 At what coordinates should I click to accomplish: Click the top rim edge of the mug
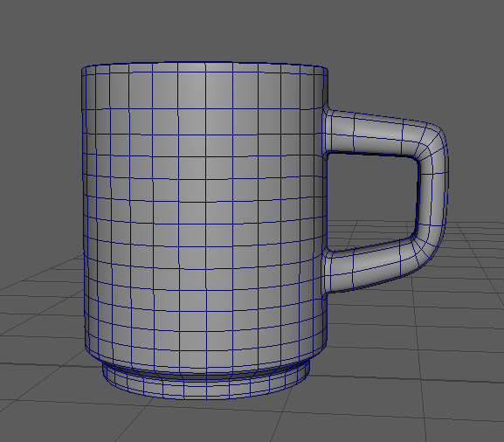coord(204,65)
